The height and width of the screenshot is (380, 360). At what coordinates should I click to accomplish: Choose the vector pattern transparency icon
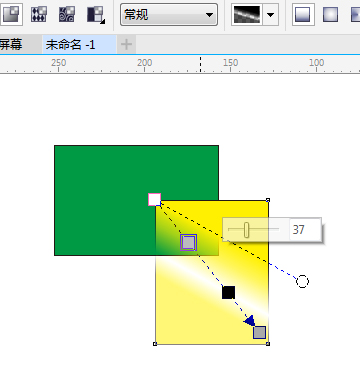click(39, 14)
